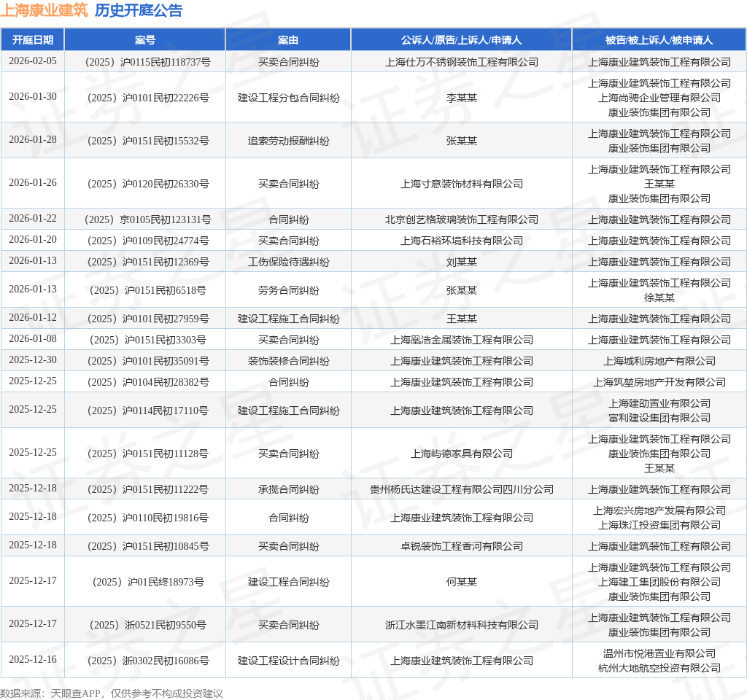Click the date 2026-01-28
The width and height of the screenshot is (747, 700).
pos(32,139)
